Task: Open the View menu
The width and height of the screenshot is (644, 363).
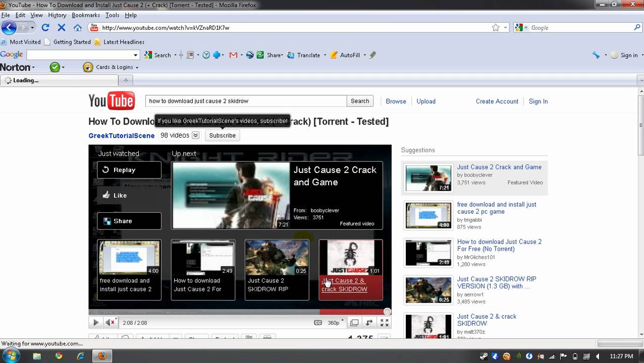Action: point(36,15)
